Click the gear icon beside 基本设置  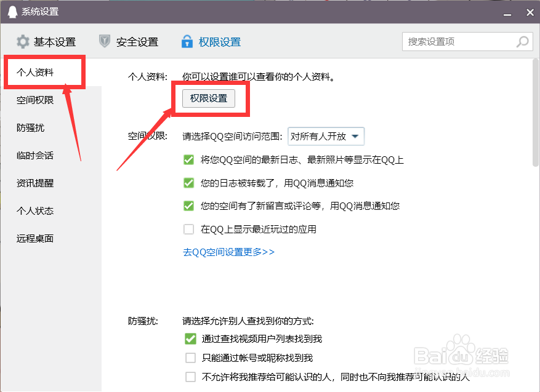(23, 42)
